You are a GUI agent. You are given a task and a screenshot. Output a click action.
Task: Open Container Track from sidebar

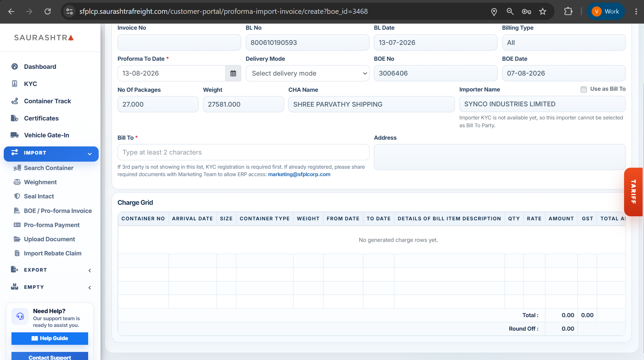tap(47, 101)
